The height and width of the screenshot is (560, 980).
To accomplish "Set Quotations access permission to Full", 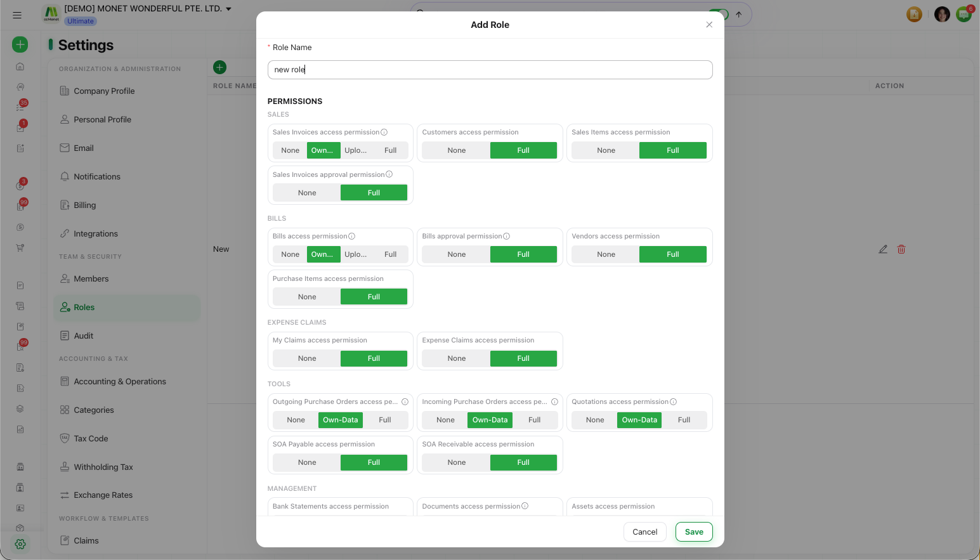I will 684,420.
